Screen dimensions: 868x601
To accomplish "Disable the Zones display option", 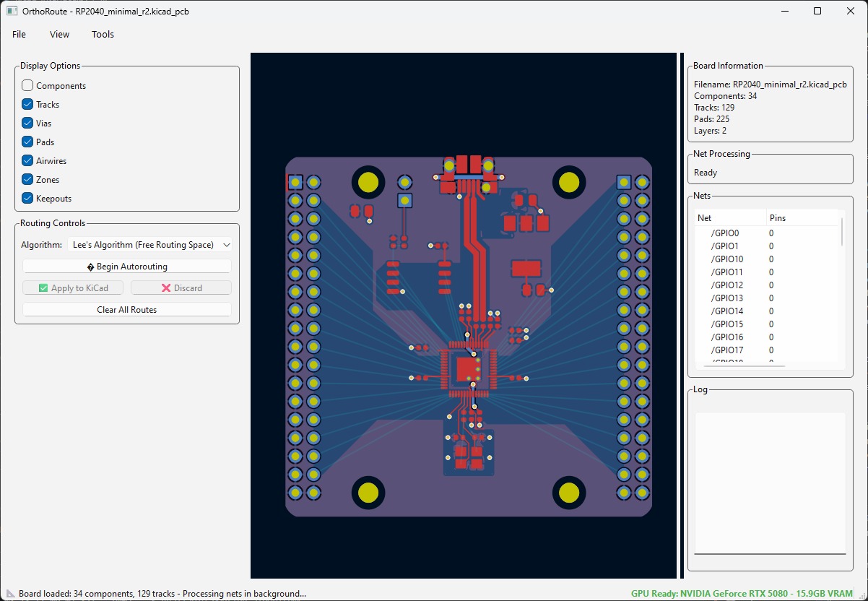I will point(27,179).
